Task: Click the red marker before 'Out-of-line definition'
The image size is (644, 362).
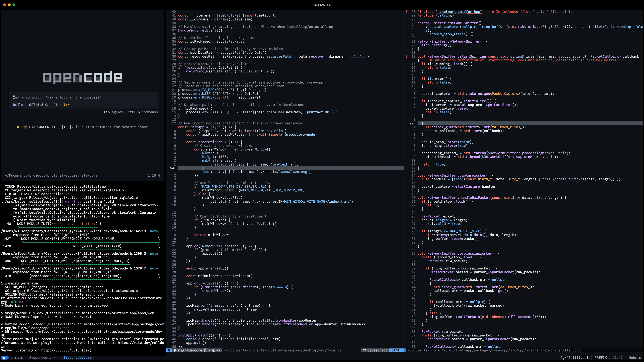Action: [x=430, y=60]
